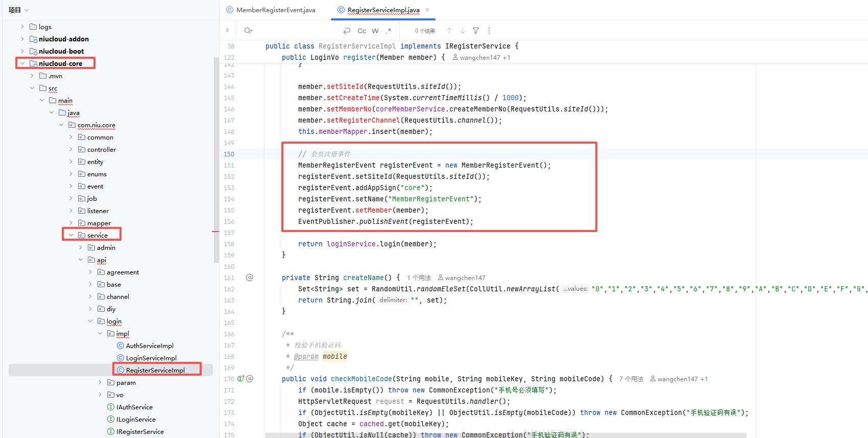
Task: Click next occurrence down arrow
Action: point(462,31)
